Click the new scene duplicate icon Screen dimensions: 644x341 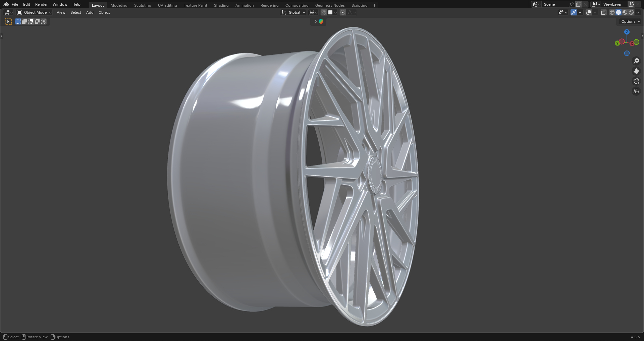click(x=579, y=4)
